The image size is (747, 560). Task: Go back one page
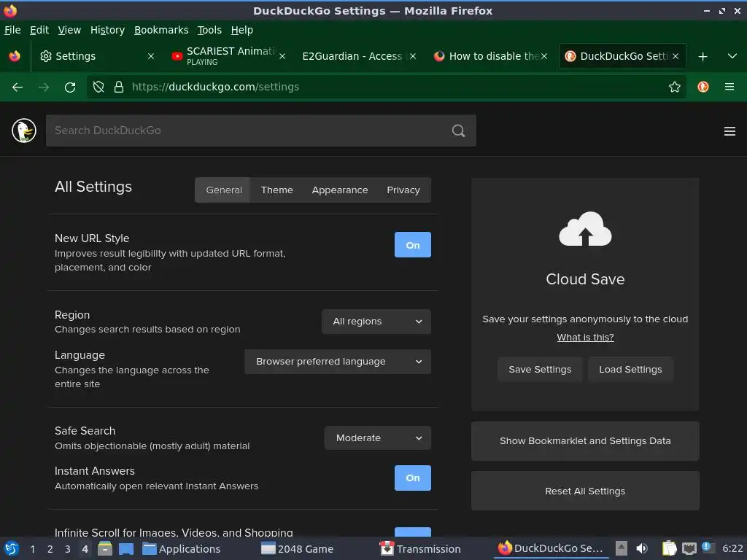click(18, 87)
